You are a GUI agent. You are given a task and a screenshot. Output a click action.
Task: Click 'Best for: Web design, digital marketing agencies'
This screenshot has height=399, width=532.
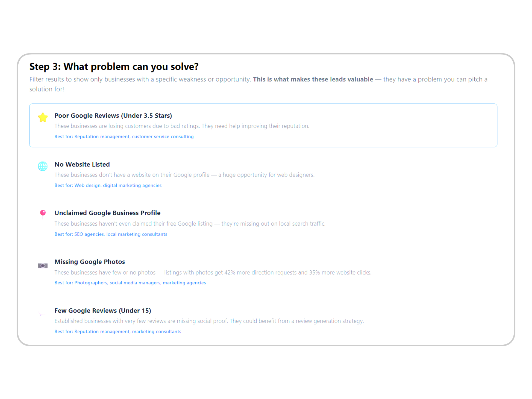(x=108, y=185)
